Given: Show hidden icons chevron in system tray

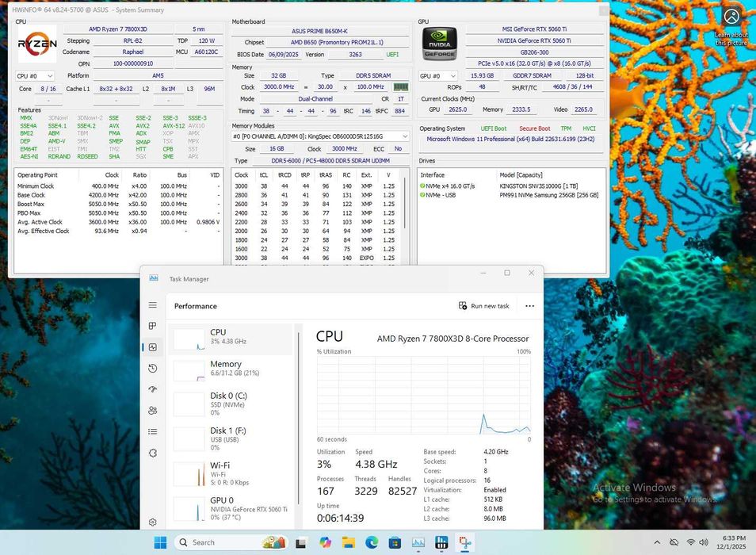Looking at the screenshot, I should click(657, 542).
